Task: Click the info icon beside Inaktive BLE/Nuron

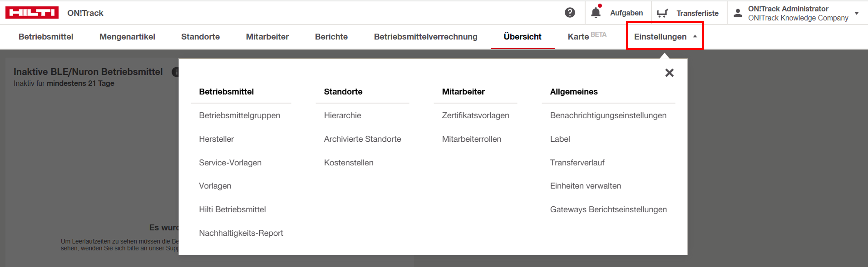Action: [176, 72]
